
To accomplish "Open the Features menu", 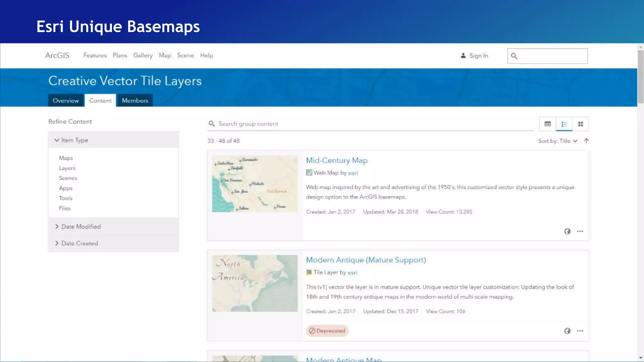I will coord(95,55).
